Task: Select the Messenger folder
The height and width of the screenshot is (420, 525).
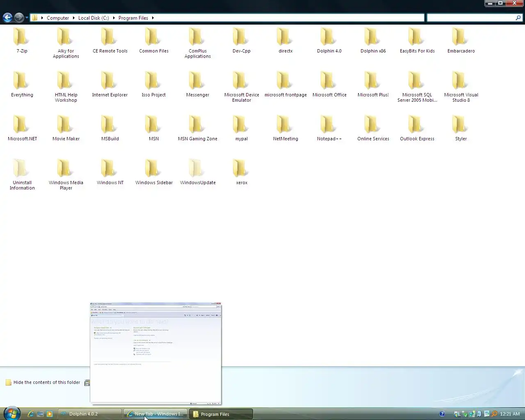Action: 198,84
